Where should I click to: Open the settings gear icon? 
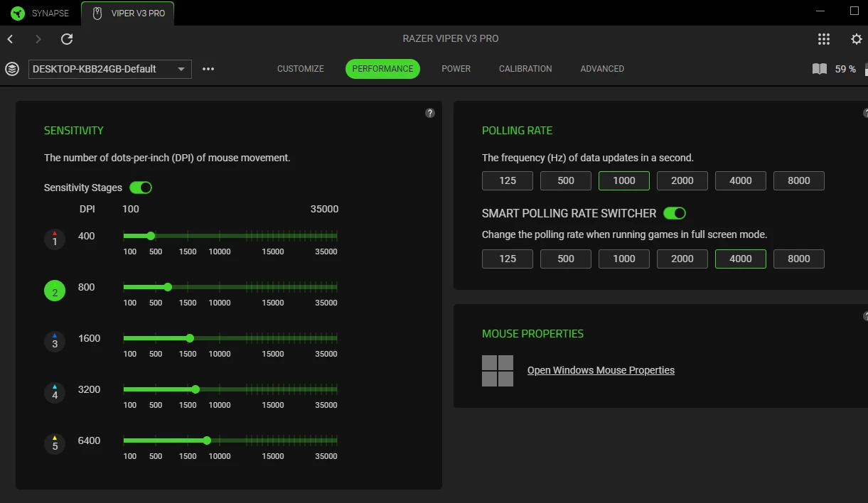click(857, 39)
